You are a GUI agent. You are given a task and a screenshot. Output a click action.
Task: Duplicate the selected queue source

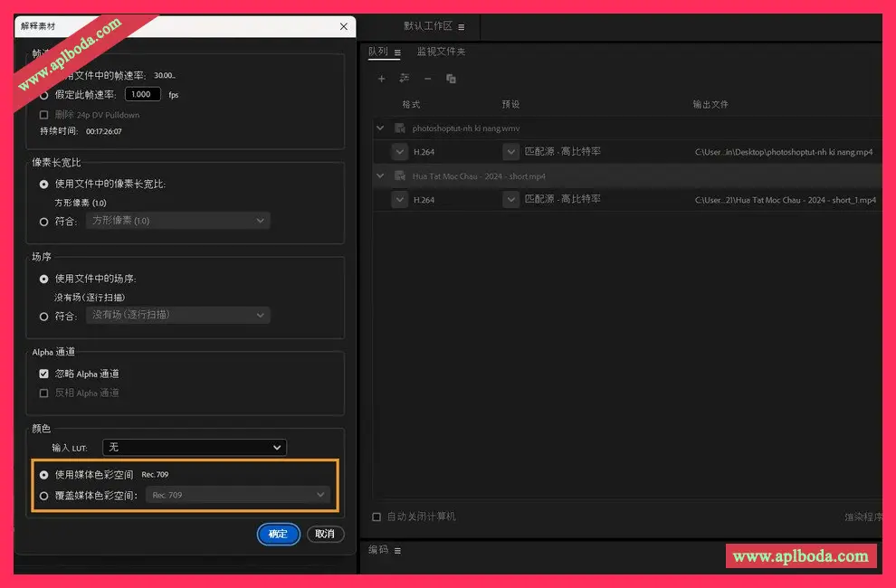[x=450, y=80]
